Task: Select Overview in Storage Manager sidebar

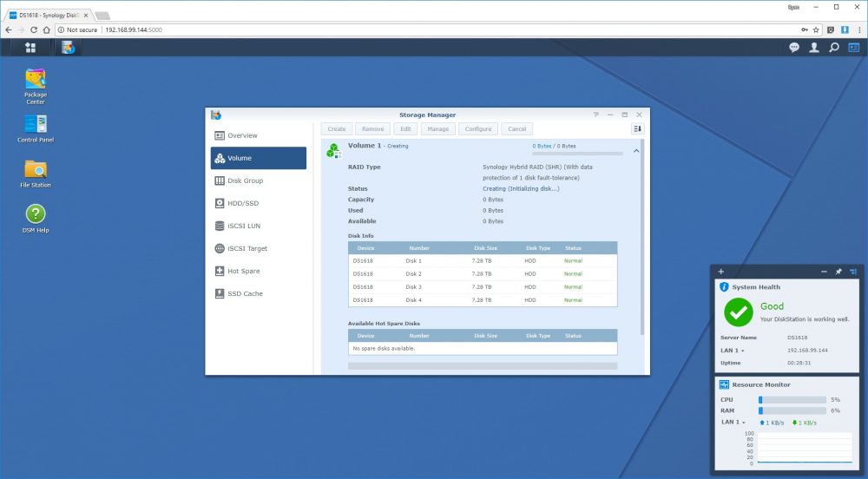Action: (x=259, y=135)
